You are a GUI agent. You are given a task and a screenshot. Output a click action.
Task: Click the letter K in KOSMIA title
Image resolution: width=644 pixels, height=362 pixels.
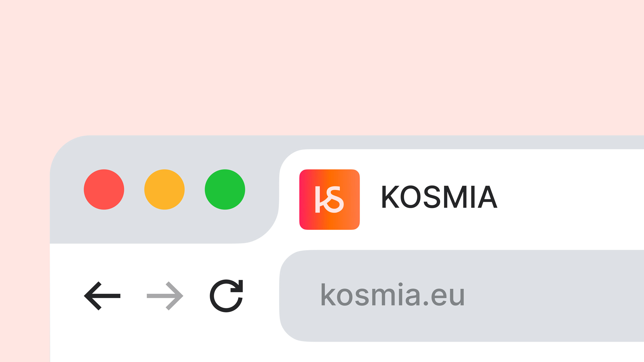point(390,197)
